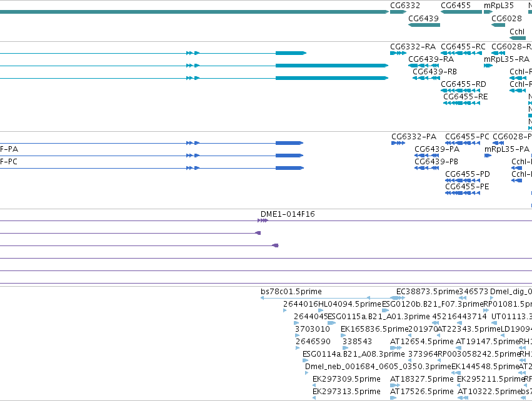Click the F-PA protein label
532x401 pixels.
pos(9,149)
